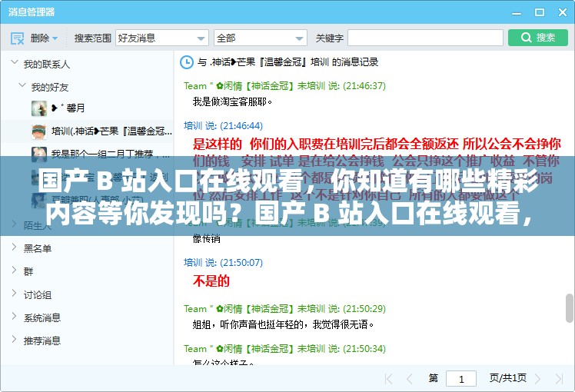Expand the 黑名单 group
The image size is (575, 392).
15,247
